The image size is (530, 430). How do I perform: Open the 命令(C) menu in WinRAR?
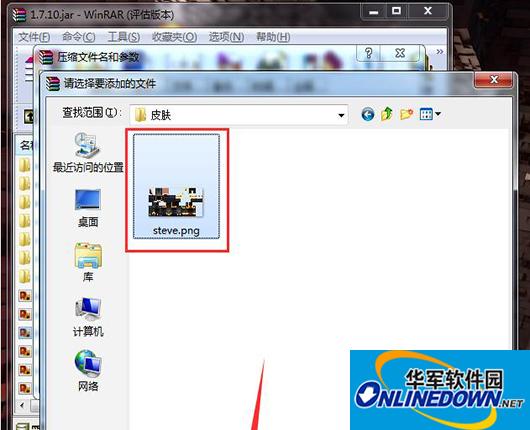79,37
